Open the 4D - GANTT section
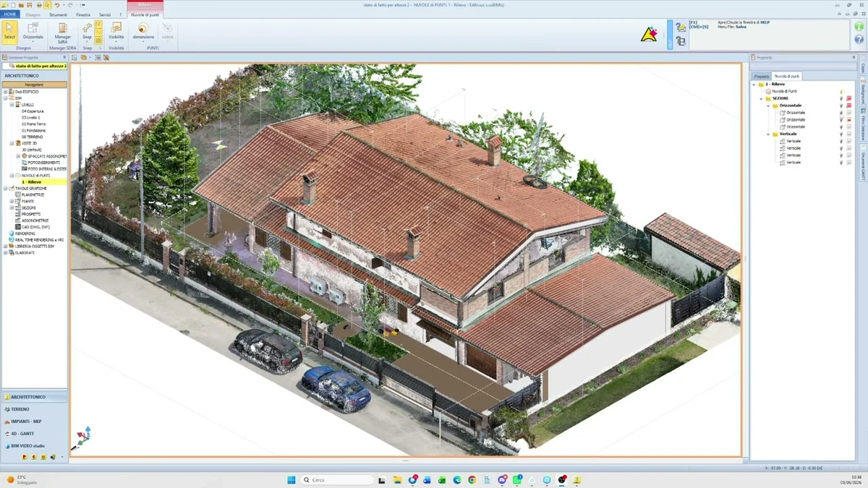The height and width of the screenshot is (488, 868). (x=35, y=434)
